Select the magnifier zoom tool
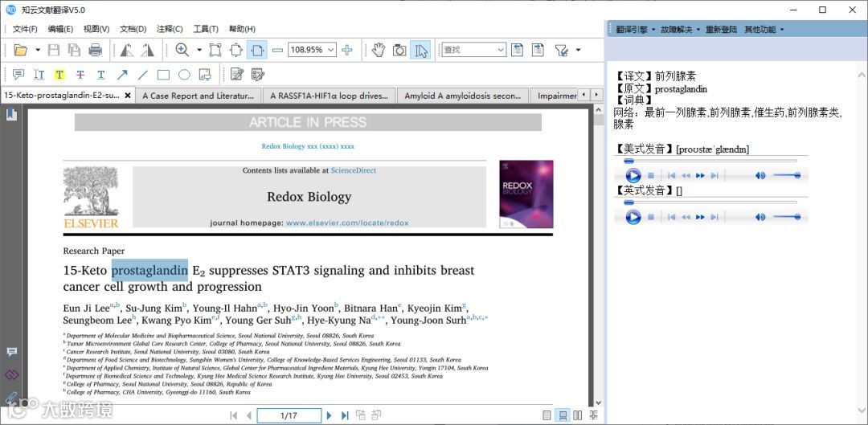 coord(182,50)
